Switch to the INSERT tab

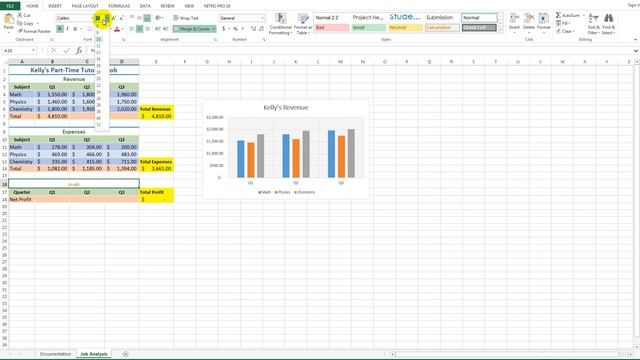click(x=55, y=6)
